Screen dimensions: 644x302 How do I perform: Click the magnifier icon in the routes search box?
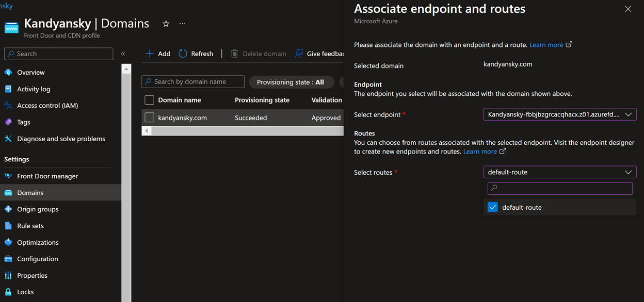tap(494, 189)
